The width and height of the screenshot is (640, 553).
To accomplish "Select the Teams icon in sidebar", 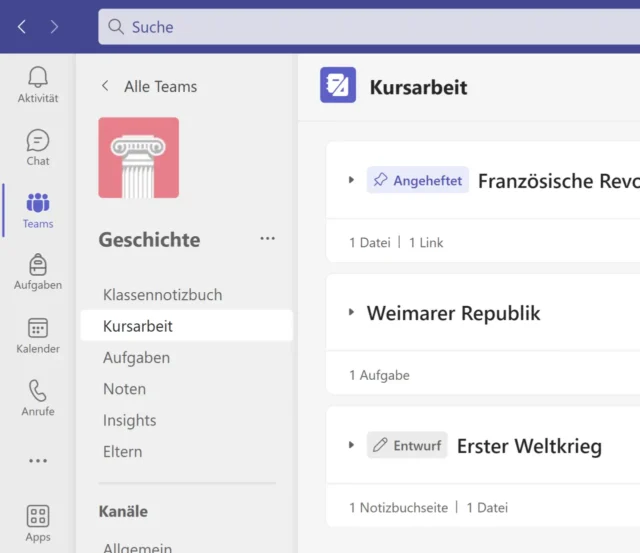I will [x=38, y=204].
